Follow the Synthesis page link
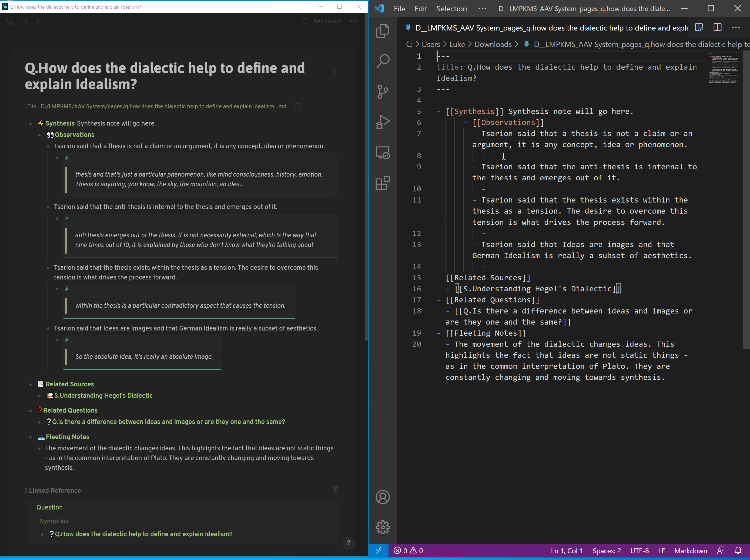 [60, 123]
